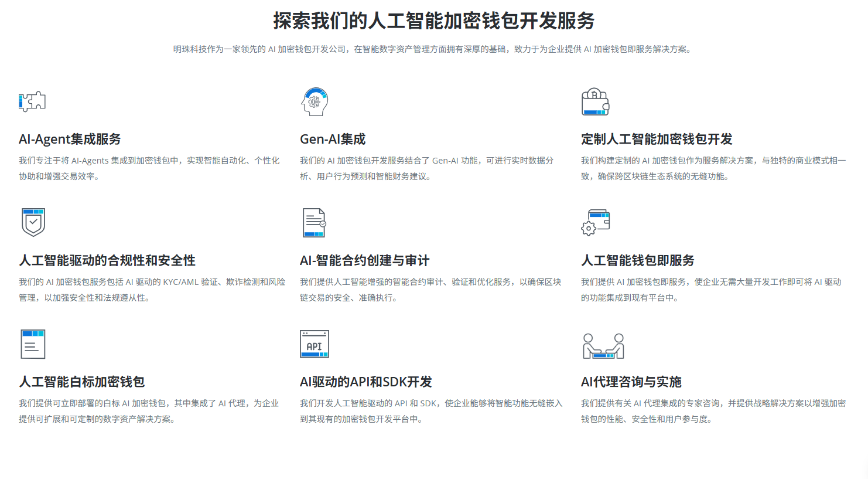The height and width of the screenshot is (479, 868).
Task: Click the 人工智能钱包即服务 heading
Action: pyautogui.click(x=637, y=261)
